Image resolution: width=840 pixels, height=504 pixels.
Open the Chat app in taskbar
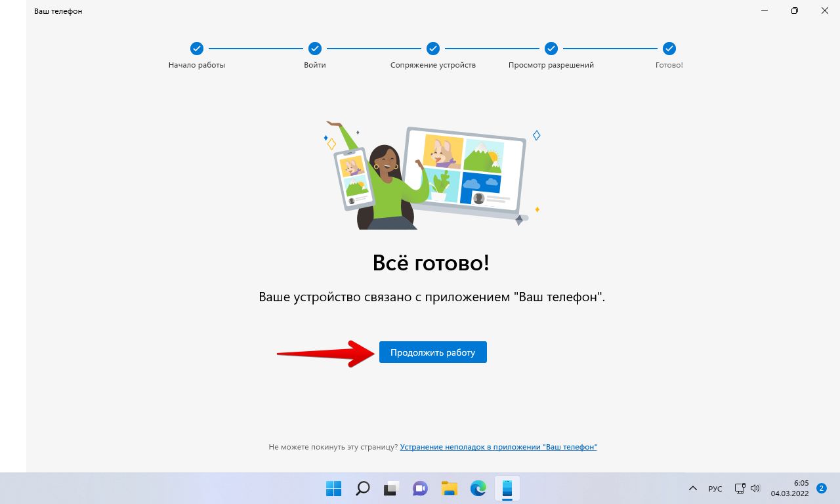(x=421, y=488)
